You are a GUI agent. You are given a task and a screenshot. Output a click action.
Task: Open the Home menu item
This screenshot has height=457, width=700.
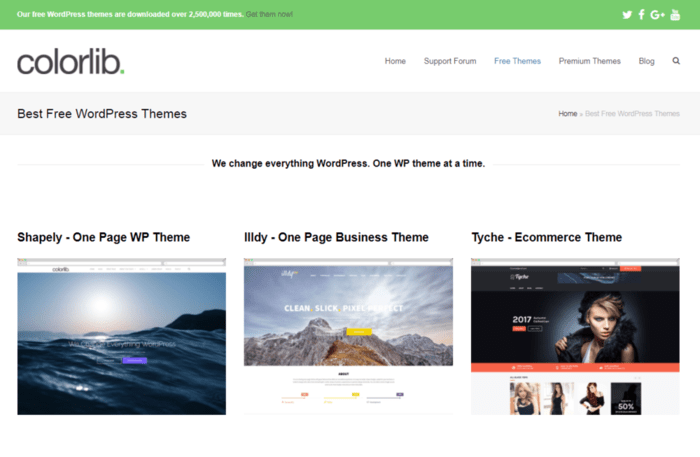pos(395,61)
